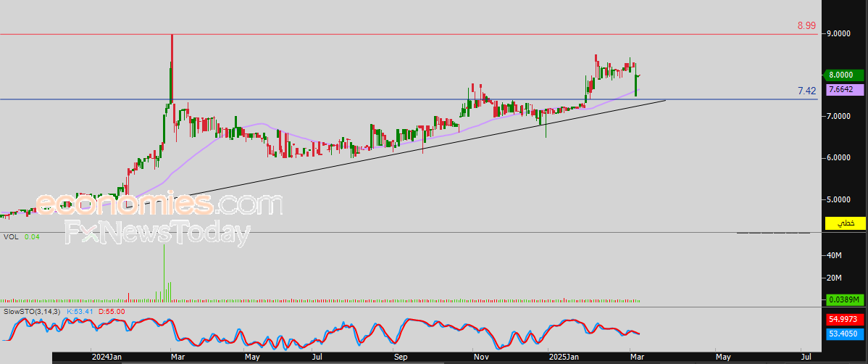The width and height of the screenshot is (868, 364).
Task: Select the VOL indicator label
Action: pyautogui.click(x=11, y=236)
